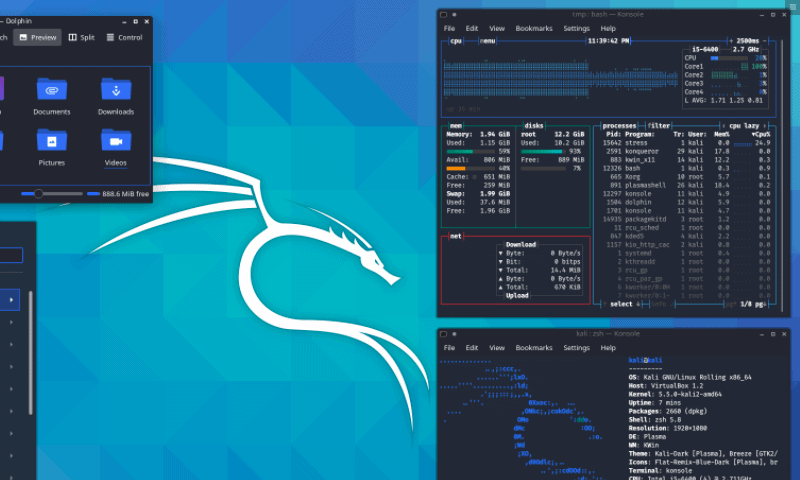Open the Documents folder in Dolphin
The height and width of the screenshot is (480, 800).
52,96
